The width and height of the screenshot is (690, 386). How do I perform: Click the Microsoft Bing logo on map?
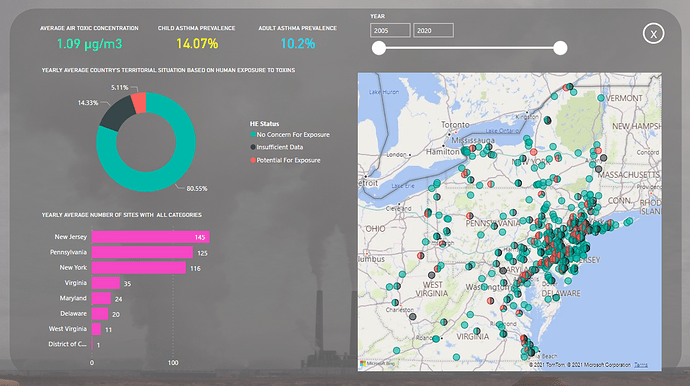click(378, 364)
